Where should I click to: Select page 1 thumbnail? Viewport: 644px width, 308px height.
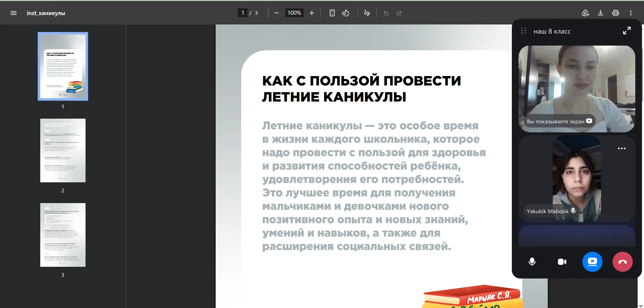coord(63,66)
